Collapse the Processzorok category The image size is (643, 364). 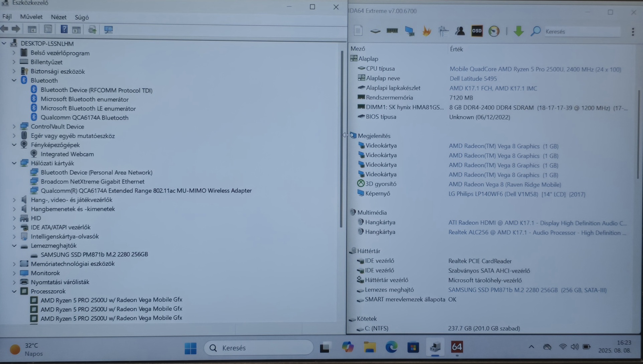coord(14,291)
